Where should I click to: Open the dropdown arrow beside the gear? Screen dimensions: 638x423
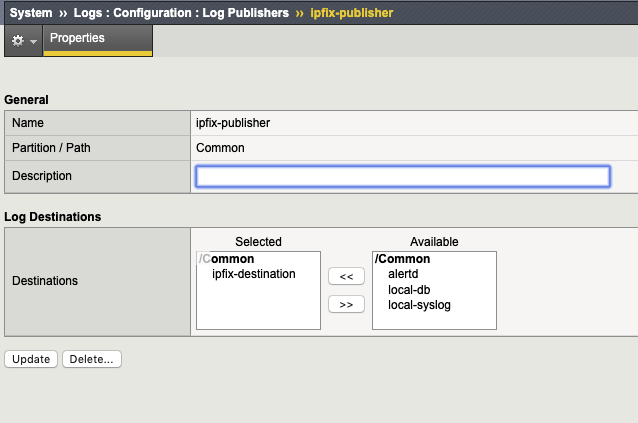pyautogui.click(x=33, y=42)
